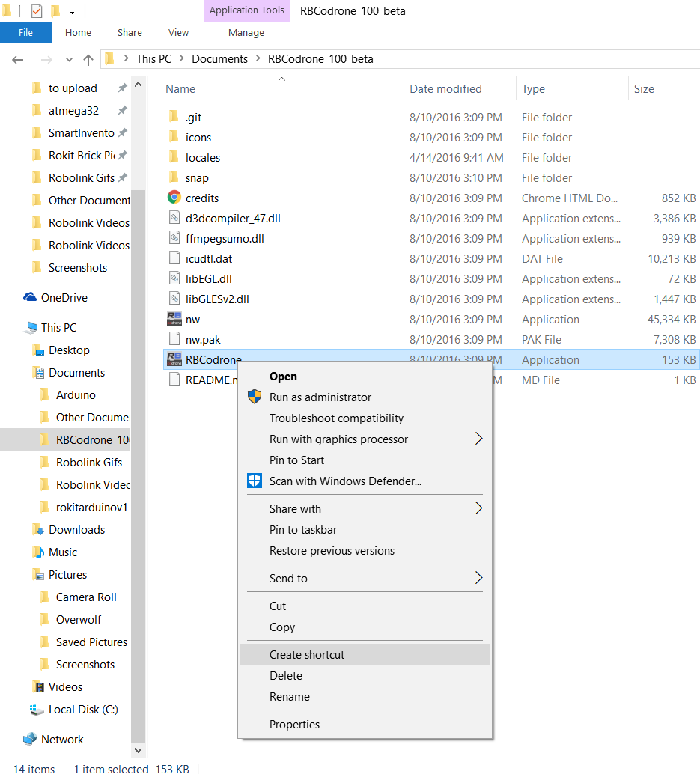Click the RBCodrone application icon

point(174,359)
